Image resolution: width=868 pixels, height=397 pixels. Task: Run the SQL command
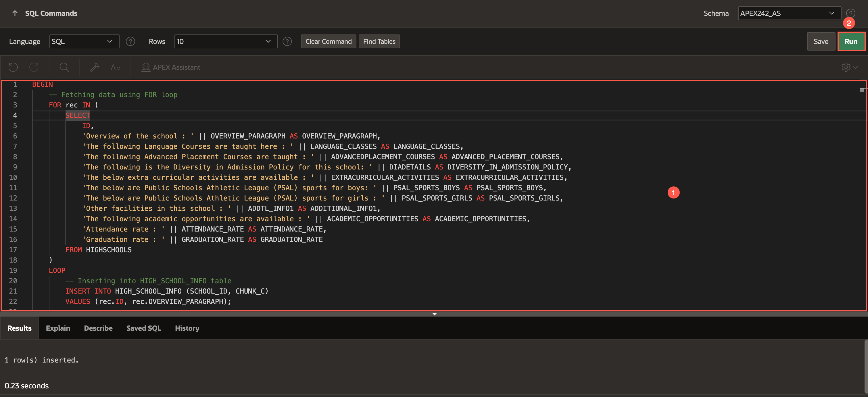point(851,41)
